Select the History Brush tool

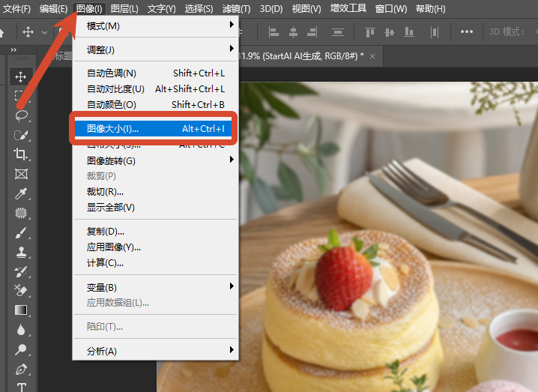(21, 272)
